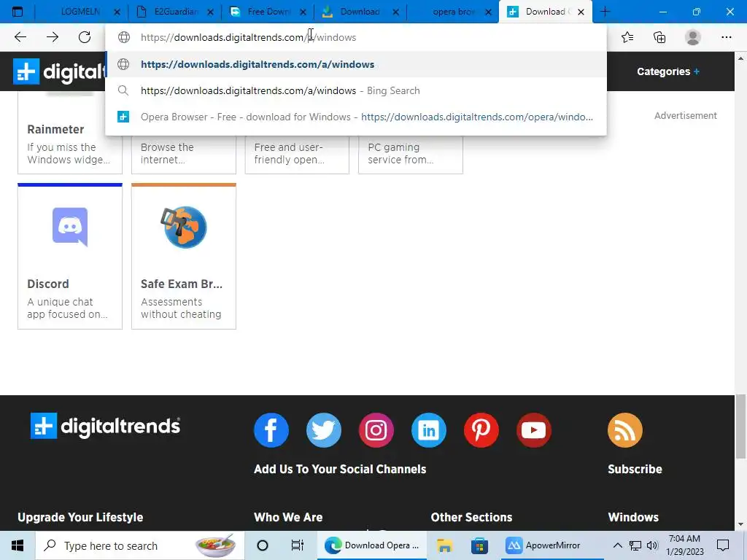Open the tab actions menu icon
Image resolution: width=747 pixels, height=560 pixels.
pos(18,12)
